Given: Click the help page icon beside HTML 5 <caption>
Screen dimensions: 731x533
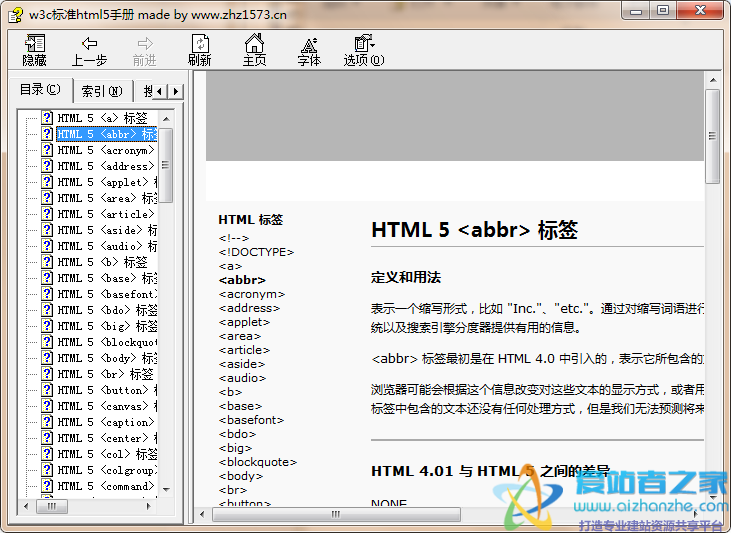Looking at the screenshot, I should click(47, 422).
